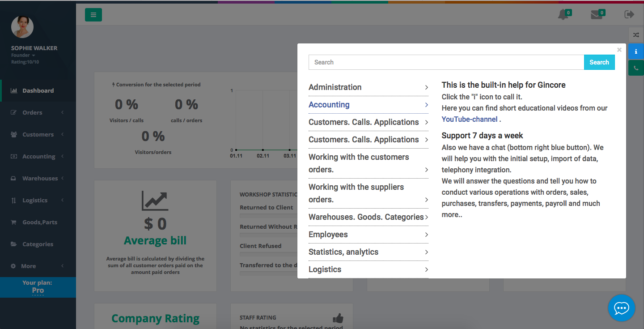Viewport: 644px width, 329px height.
Task: Click the "Client Refused" statistic label
Action: (x=261, y=246)
